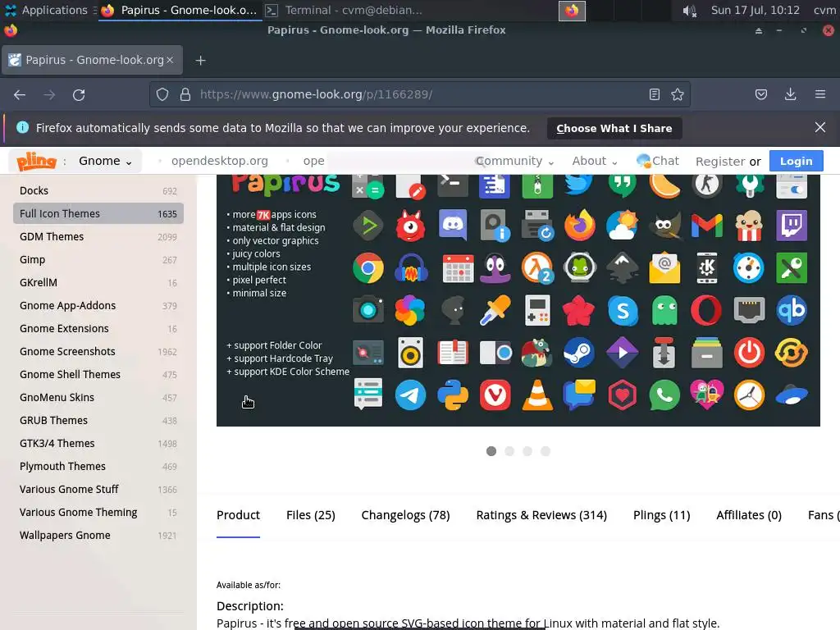The image size is (840, 630).
Task: Click the site security padlock icon
Action: pyautogui.click(x=185, y=95)
